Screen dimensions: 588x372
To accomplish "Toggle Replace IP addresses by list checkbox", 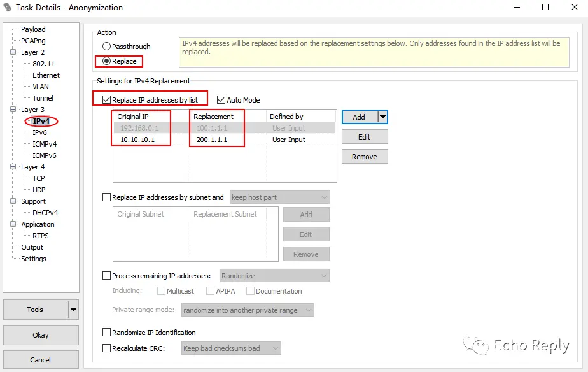I will point(106,100).
